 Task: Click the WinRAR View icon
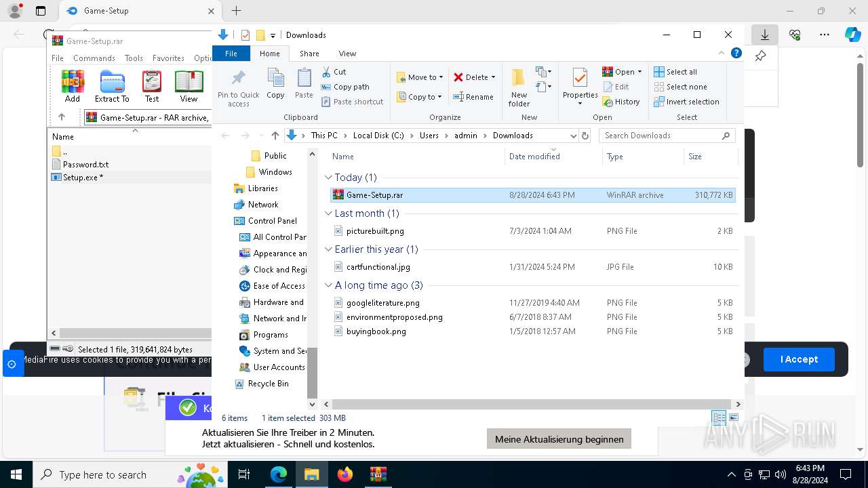tap(189, 86)
